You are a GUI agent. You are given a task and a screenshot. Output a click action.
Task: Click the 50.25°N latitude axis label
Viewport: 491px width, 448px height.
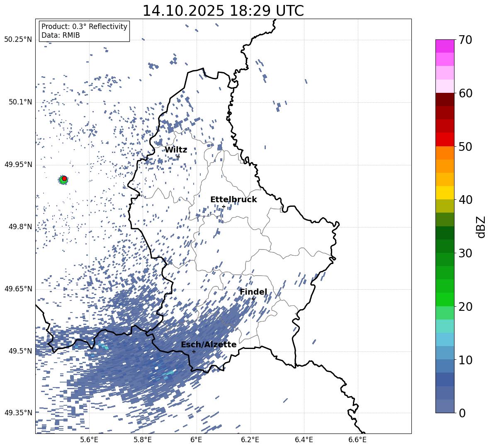(18, 40)
